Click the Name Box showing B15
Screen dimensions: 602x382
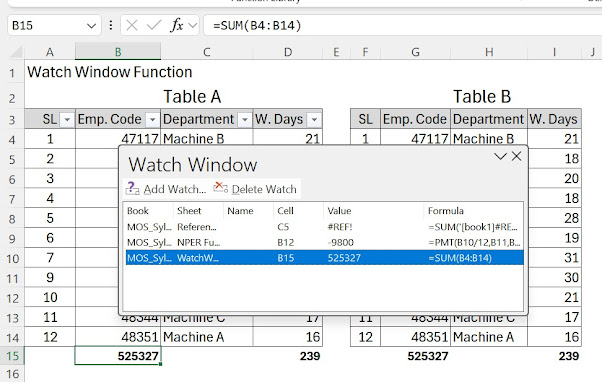pos(54,26)
